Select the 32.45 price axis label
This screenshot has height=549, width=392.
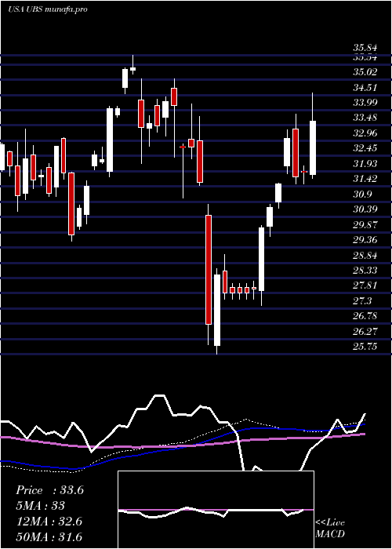point(365,148)
